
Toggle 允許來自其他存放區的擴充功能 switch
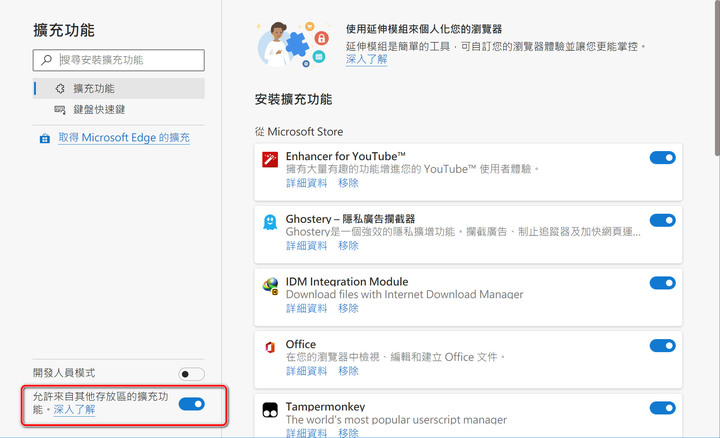pyautogui.click(x=191, y=404)
